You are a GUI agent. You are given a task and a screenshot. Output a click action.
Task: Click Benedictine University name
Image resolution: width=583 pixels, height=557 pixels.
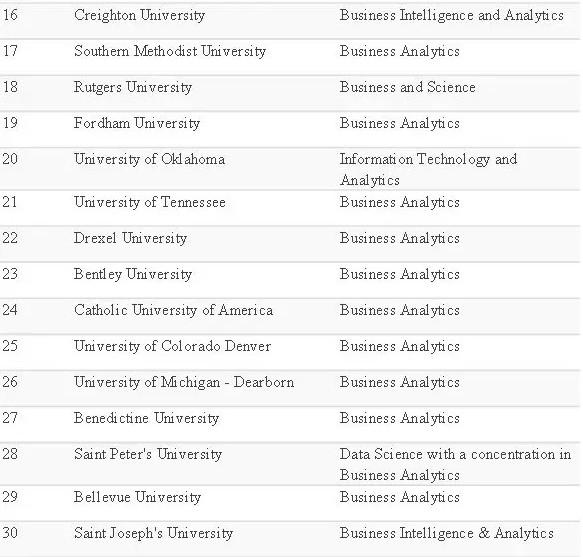click(x=146, y=419)
